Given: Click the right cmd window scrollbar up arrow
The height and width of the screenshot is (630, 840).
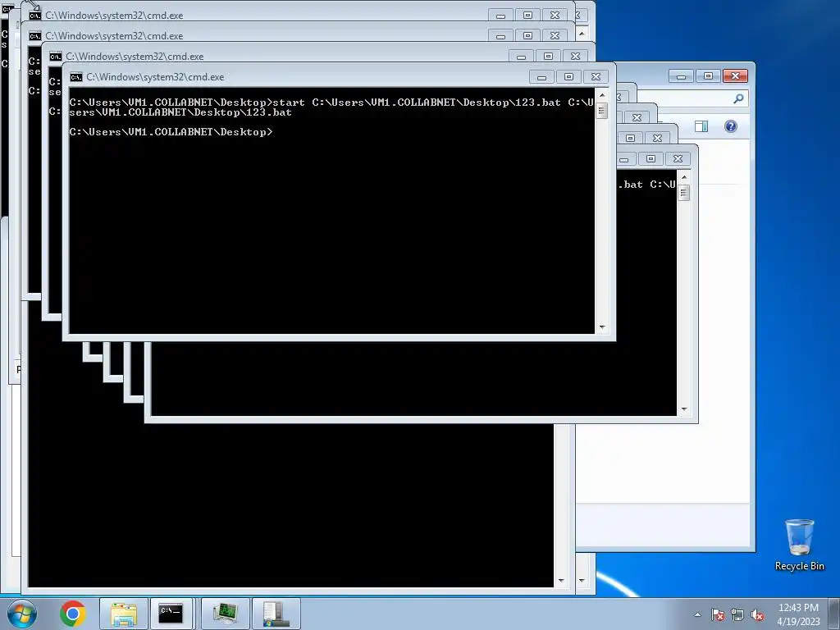Looking at the screenshot, I should (x=684, y=177).
